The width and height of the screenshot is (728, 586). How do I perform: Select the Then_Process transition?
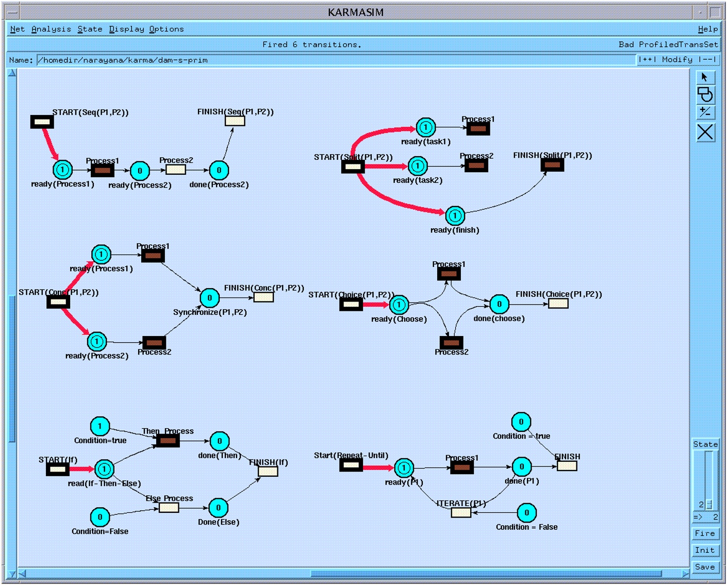pyautogui.click(x=168, y=441)
